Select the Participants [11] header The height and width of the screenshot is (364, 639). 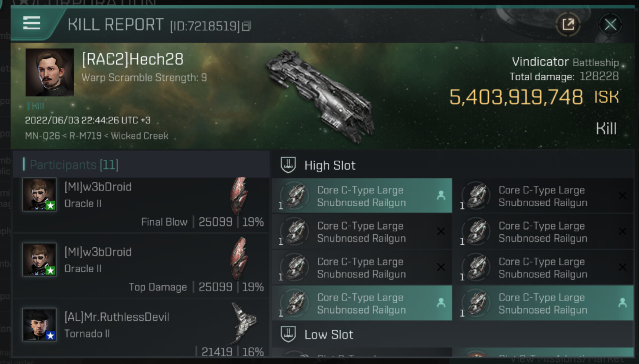click(x=74, y=165)
